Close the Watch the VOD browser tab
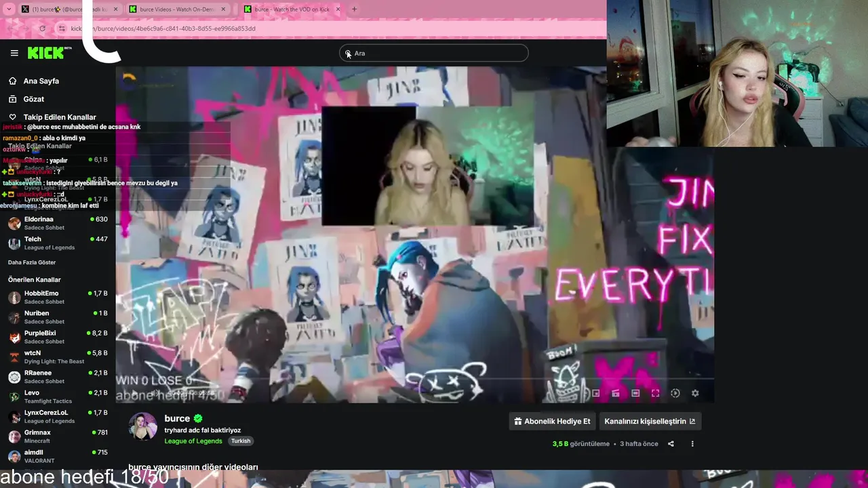Screen dimensions: 868x488 coord(338,9)
